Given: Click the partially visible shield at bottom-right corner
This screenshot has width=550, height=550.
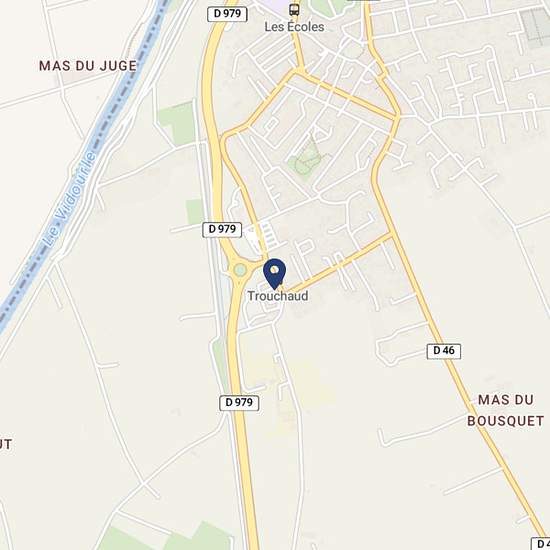Looking at the screenshot, I should pyautogui.click(x=540, y=543).
